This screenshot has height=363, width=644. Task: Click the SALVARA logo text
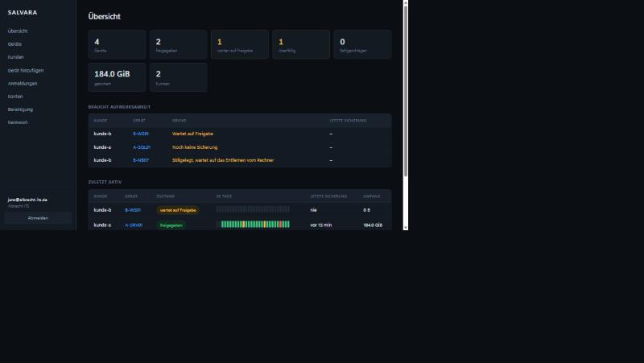click(23, 12)
